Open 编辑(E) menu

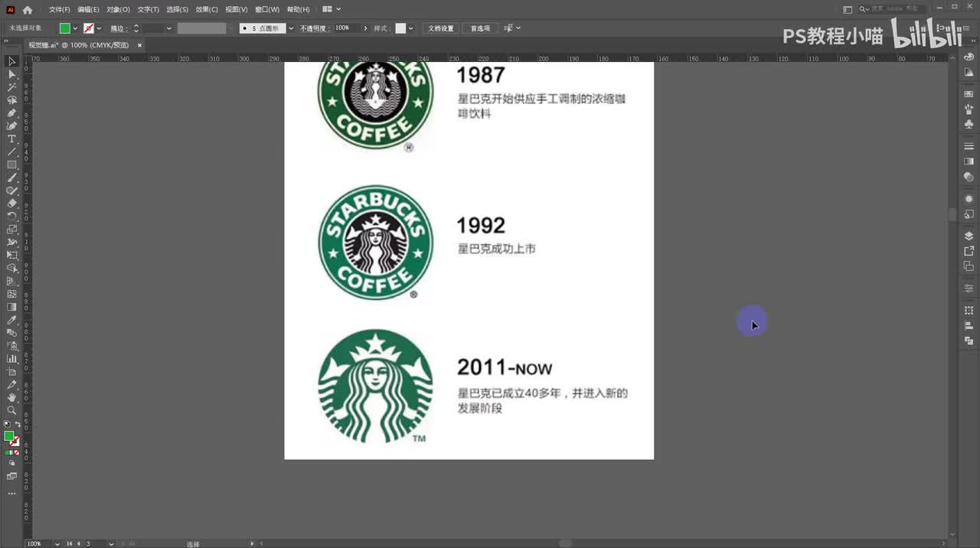pos(88,9)
